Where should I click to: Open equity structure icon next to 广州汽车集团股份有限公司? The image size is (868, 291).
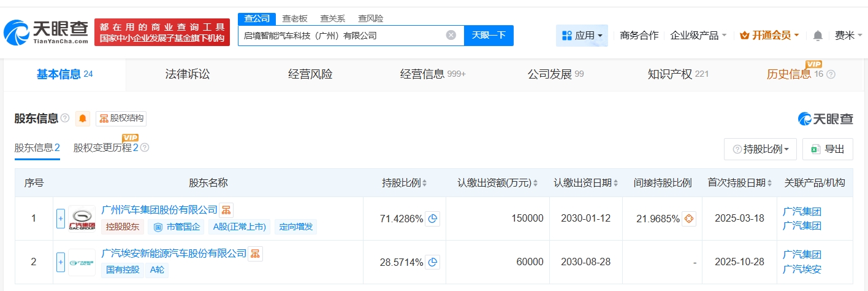[x=226, y=210]
